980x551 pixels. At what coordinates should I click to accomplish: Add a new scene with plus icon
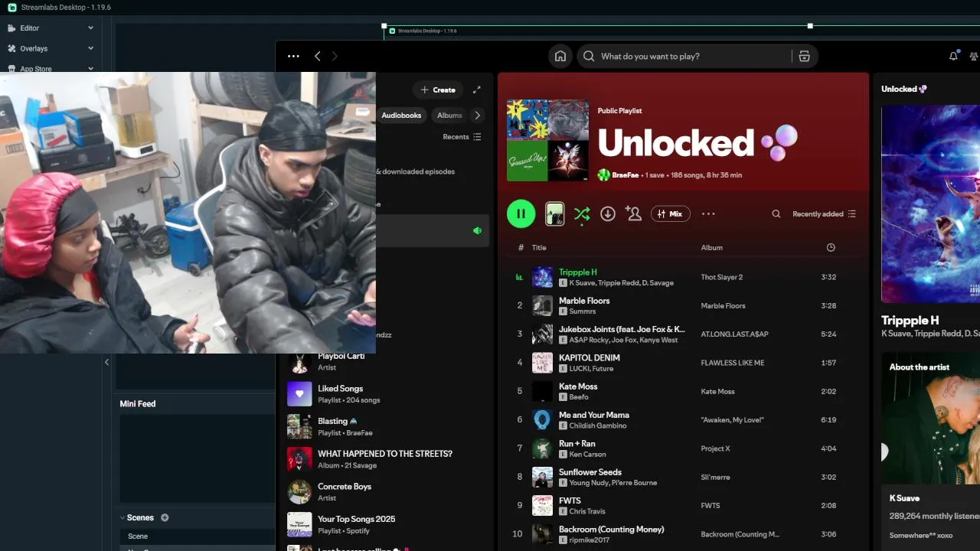tap(165, 517)
